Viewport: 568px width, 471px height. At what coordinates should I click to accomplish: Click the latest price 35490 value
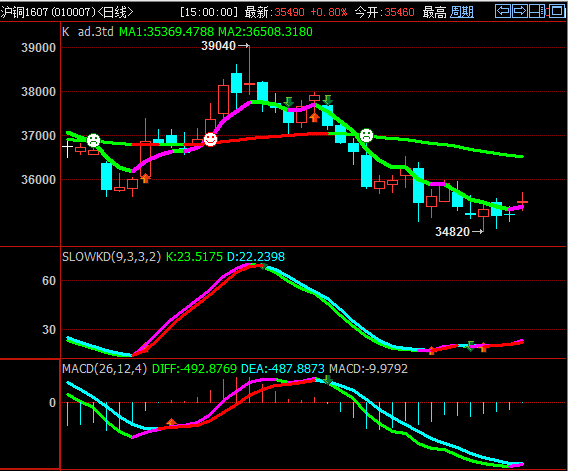pos(289,12)
